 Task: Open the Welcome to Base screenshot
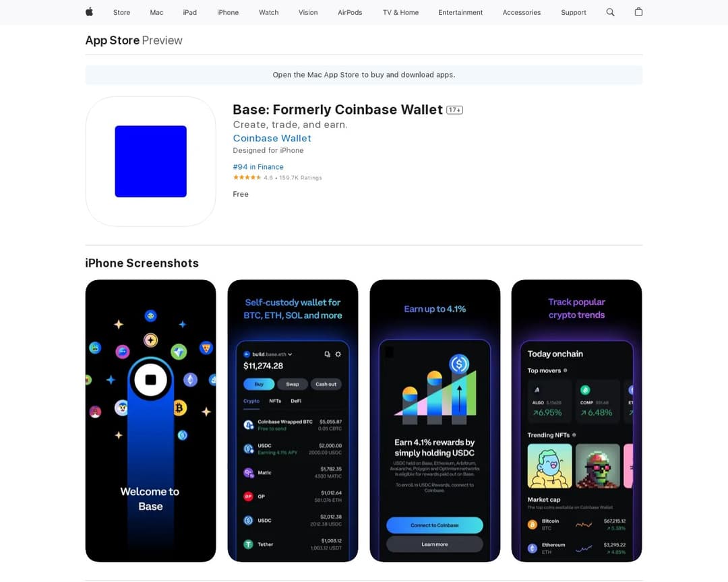(150, 420)
